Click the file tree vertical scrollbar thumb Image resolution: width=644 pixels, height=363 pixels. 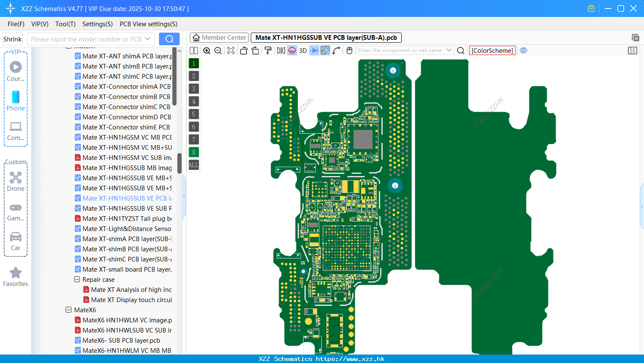pos(179,163)
